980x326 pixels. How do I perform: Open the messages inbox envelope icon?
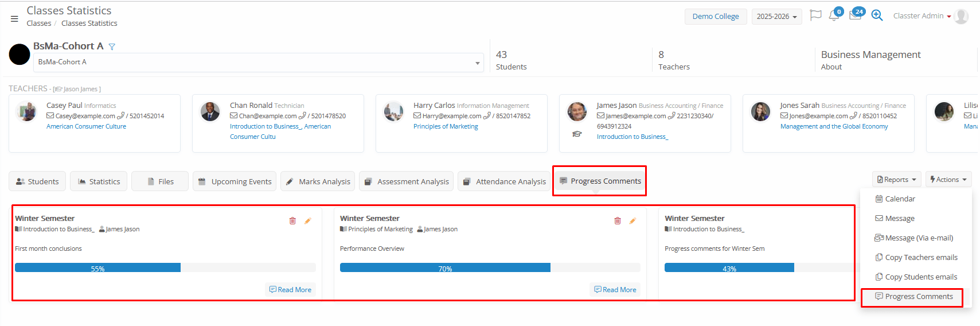click(855, 16)
